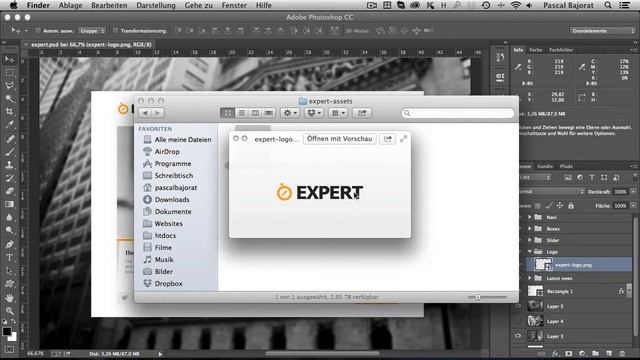Toggle lock transparent pixels in Layers panel
640x360 pixels.
(538, 206)
